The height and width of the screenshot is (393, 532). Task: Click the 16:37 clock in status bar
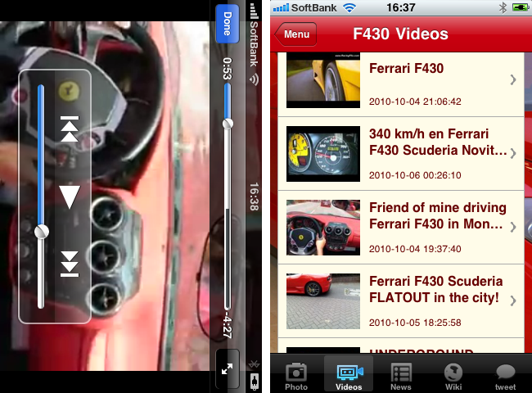401,7
